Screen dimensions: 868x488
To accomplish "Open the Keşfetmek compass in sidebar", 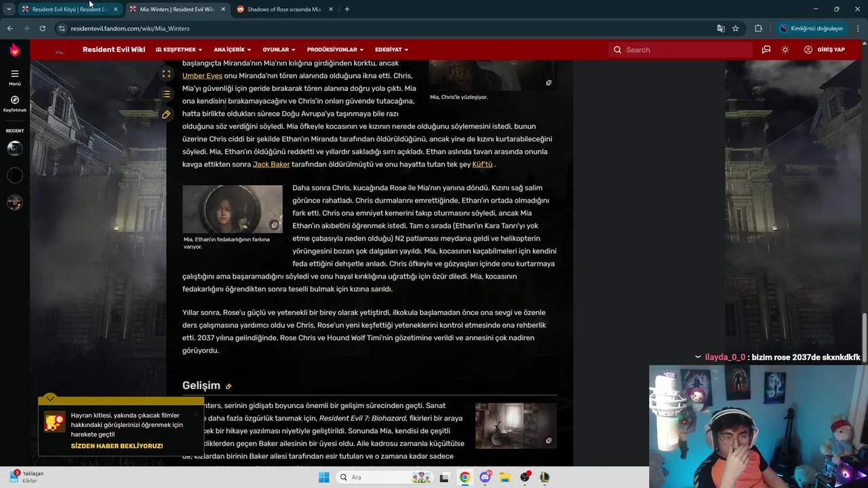I will 15,100.
